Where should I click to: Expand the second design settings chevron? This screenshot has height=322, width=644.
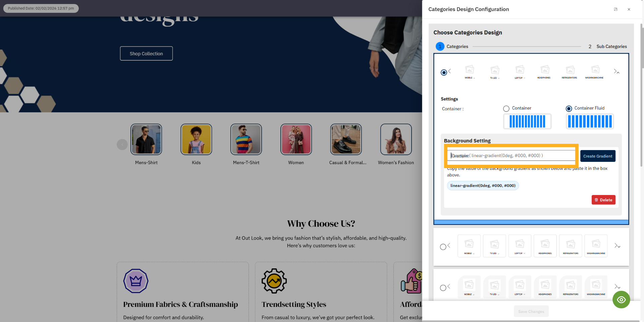pos(619,247)
